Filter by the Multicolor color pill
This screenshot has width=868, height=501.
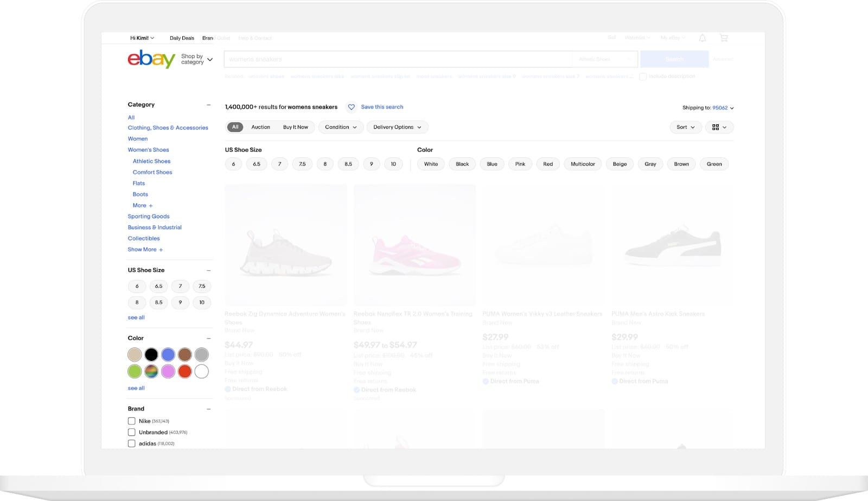pos(583,164)
